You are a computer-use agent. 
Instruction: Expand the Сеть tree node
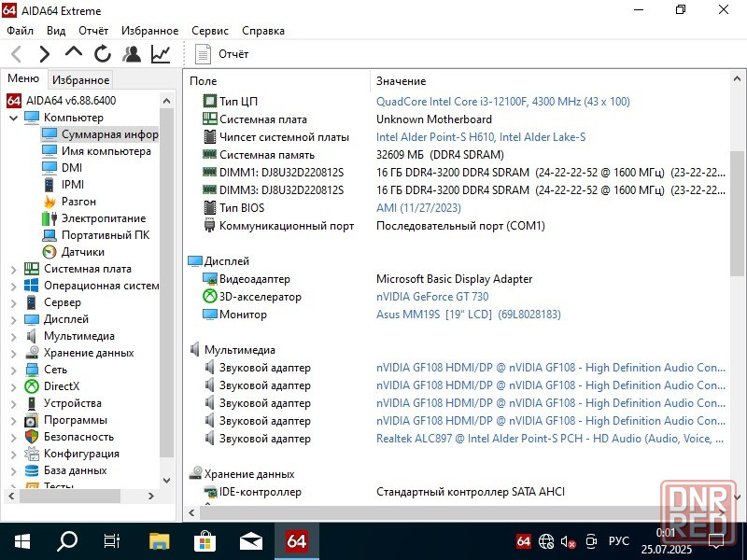[x=13, y=370]
